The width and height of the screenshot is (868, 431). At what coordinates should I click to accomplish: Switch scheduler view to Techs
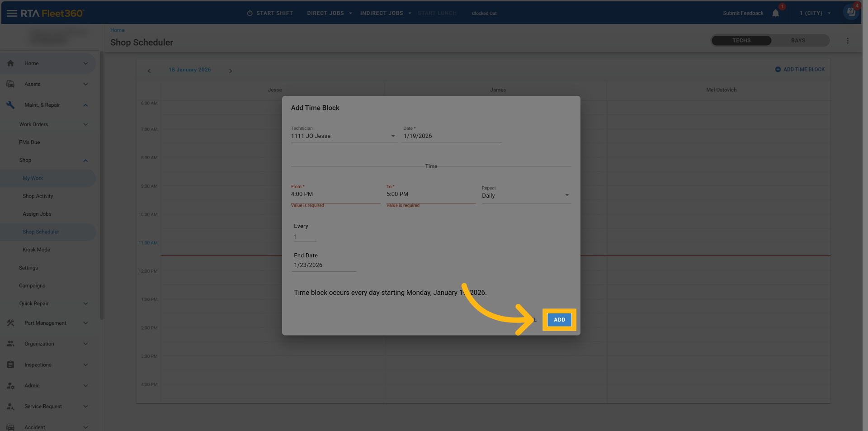[741, 41]
